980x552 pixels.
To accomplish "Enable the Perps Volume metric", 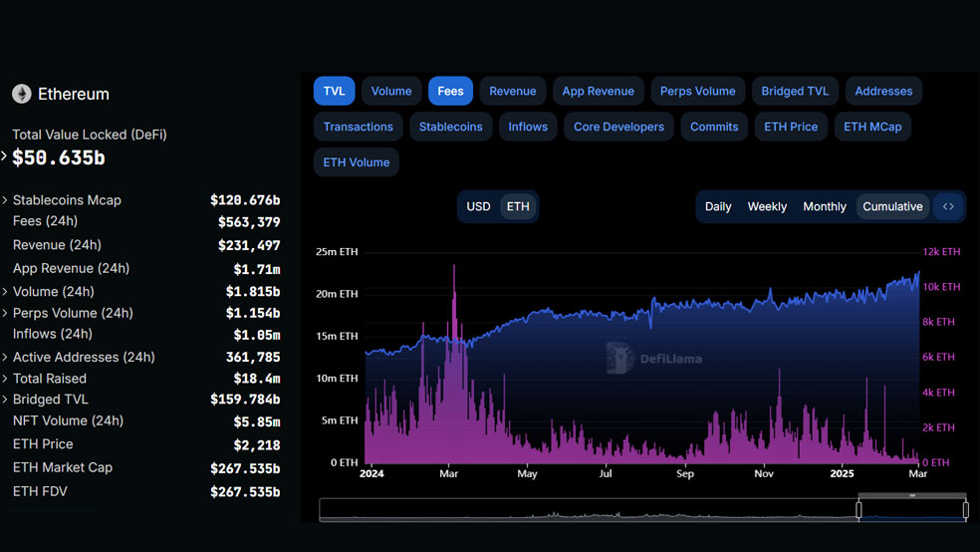I will [x=697, y=91].
